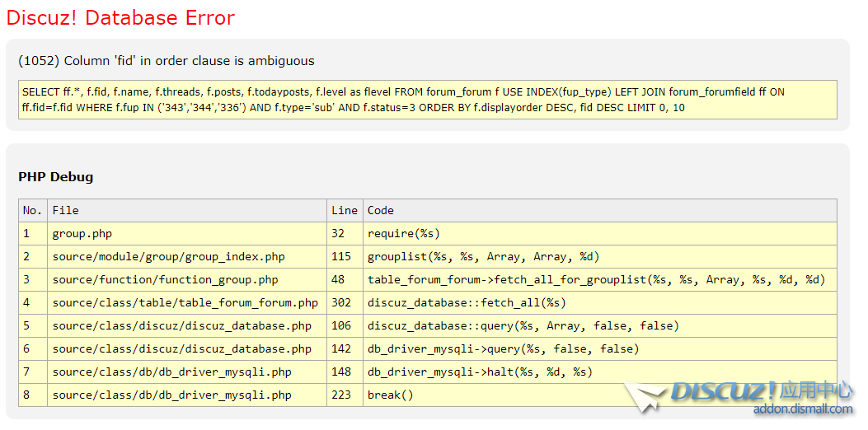This screenshot has height=430, width=868.
Task: Click the break() code cell
Action: tap(390, 395)
